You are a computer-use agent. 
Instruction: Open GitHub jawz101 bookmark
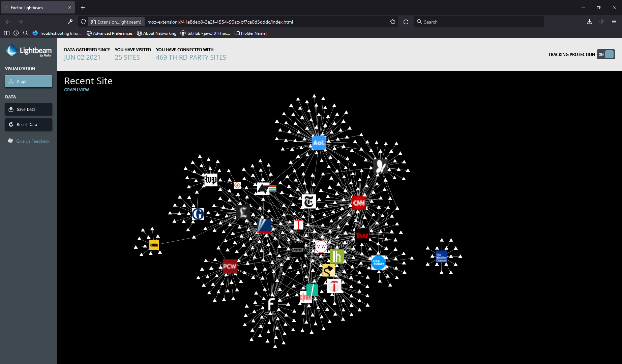205,33
